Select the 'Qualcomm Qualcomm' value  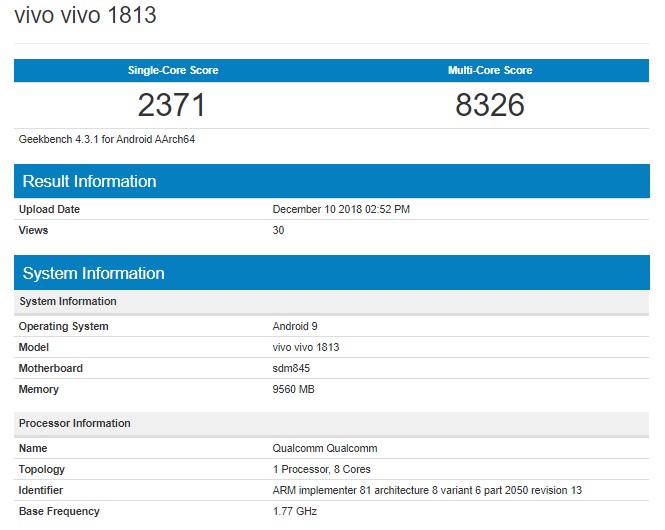pyautogui.click(x=325, y=448)
